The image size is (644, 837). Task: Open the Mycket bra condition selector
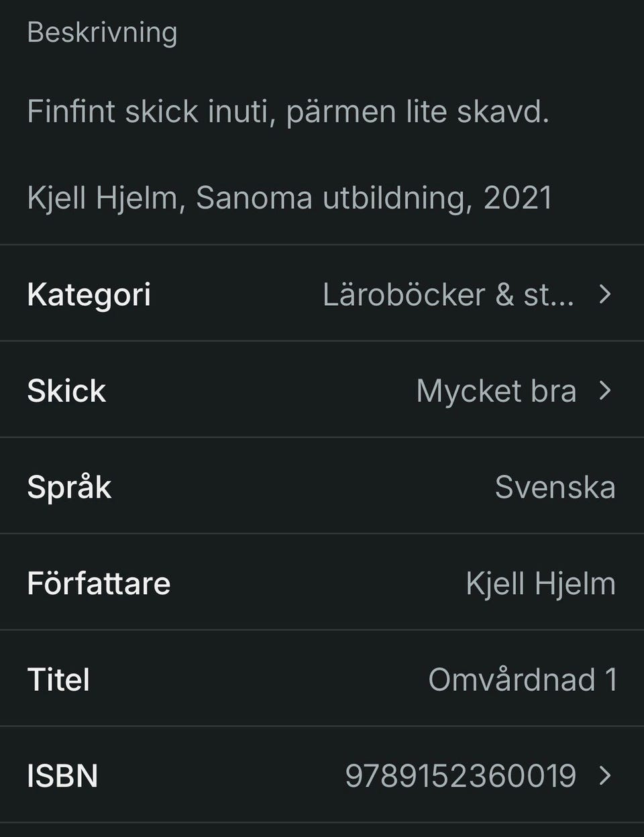[x=496, y=390]
